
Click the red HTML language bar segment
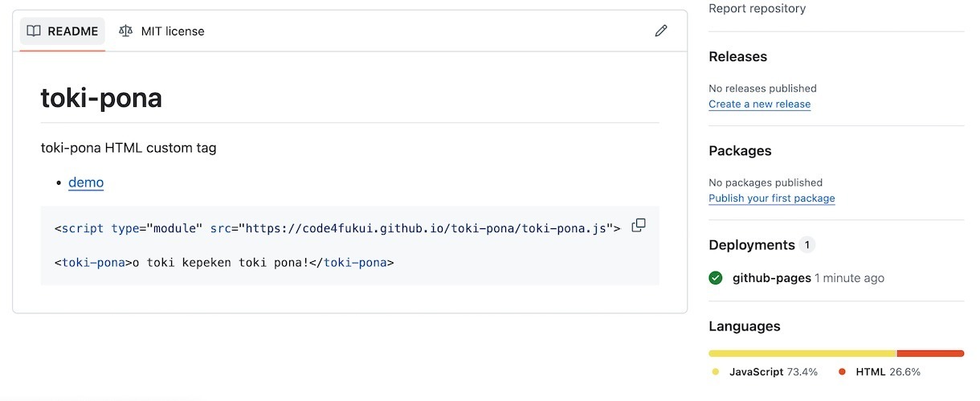point(930,354)
